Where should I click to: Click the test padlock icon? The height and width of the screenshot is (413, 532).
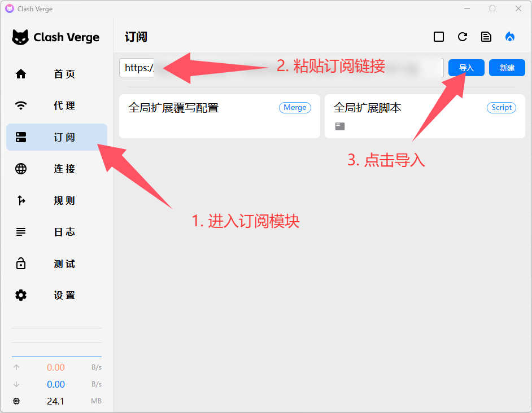[21, 263]
